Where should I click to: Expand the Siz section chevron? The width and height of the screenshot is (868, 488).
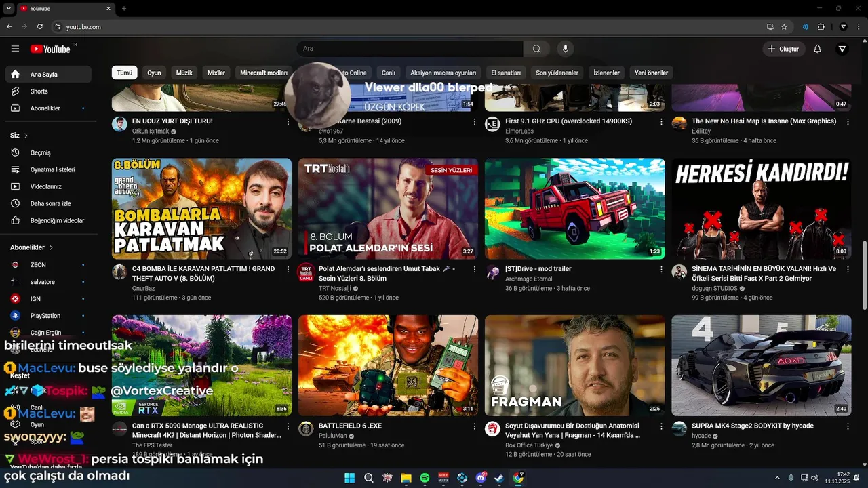[26, 136]
